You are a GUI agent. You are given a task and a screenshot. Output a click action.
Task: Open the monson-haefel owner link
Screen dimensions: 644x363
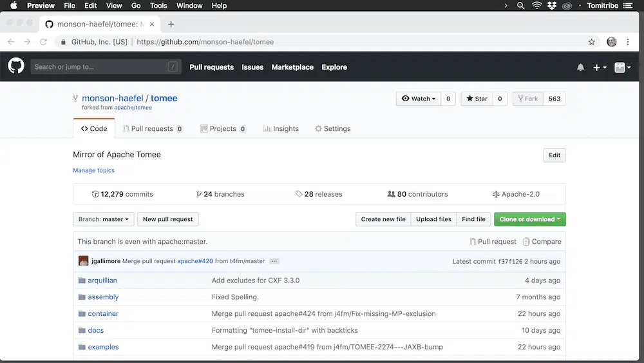coord(113,98)
